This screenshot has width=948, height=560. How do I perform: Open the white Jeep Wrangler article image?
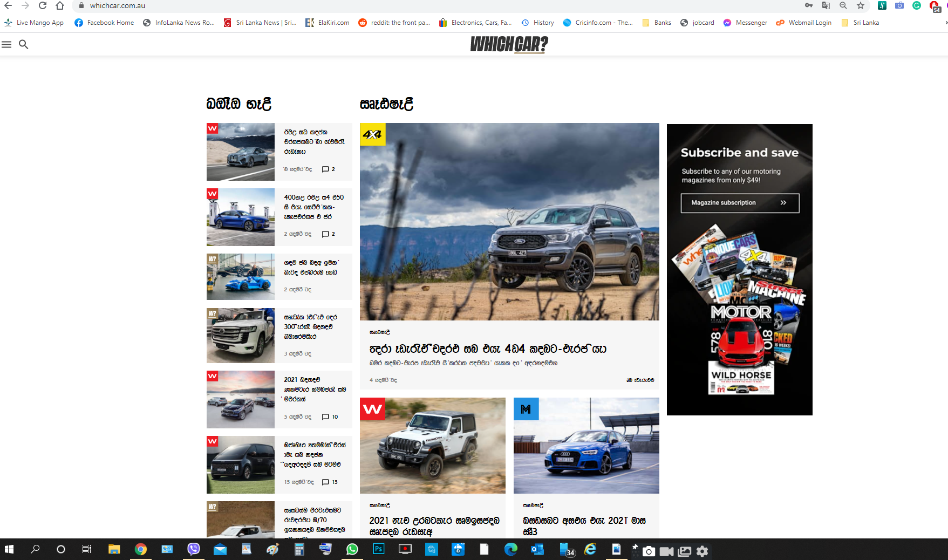[433, 446]
